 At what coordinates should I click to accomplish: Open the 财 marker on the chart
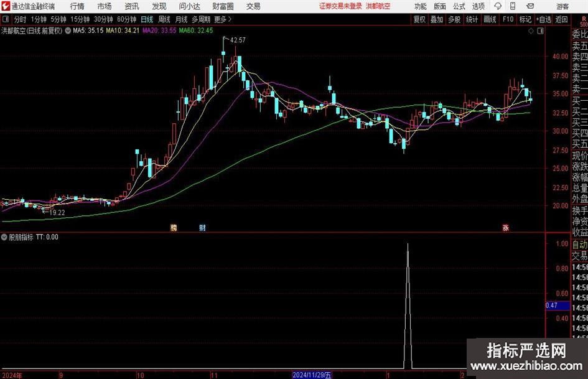point(202,227)
